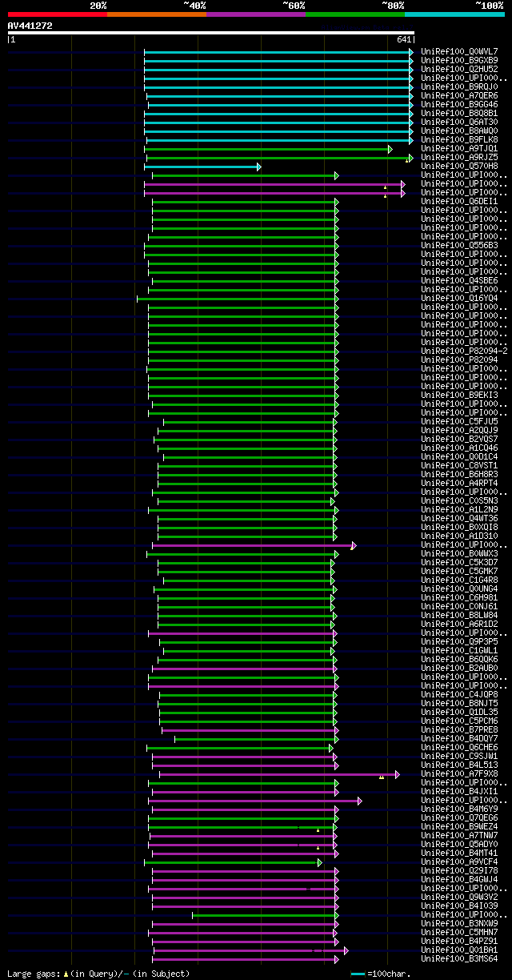Select the UniRef100_C5K3D7 label

click(x=459, y=562)
